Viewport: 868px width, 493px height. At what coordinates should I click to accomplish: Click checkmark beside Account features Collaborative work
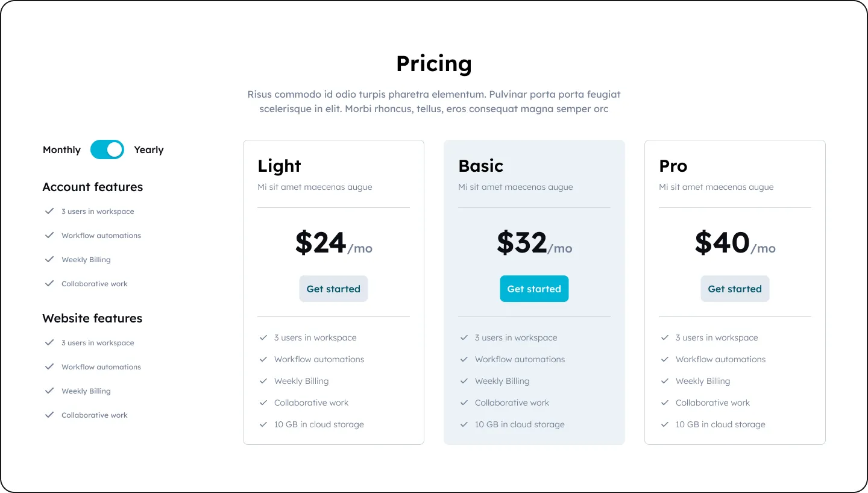pos(49,284)
